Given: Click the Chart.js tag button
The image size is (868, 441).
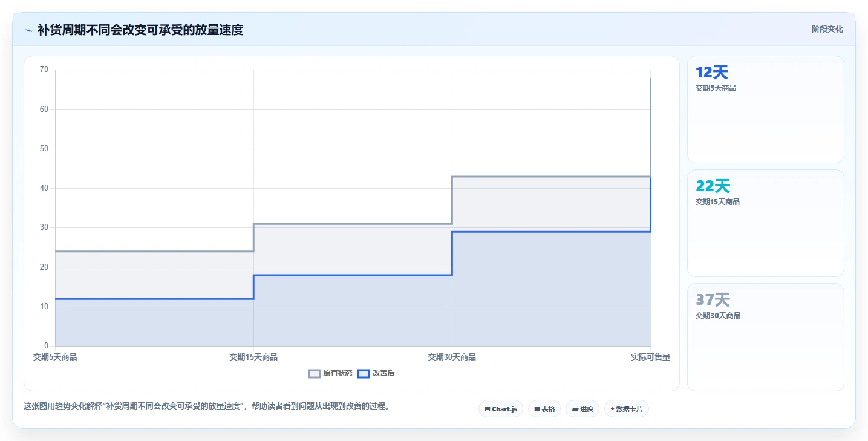Looking at the screenshot, I should (501, 409).
